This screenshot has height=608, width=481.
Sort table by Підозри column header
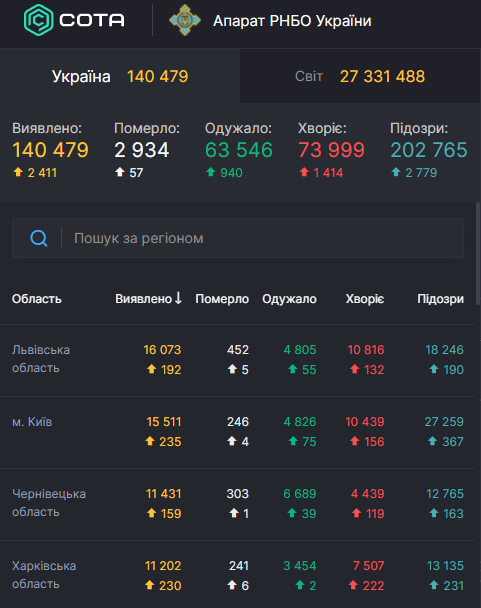(440, 299)
